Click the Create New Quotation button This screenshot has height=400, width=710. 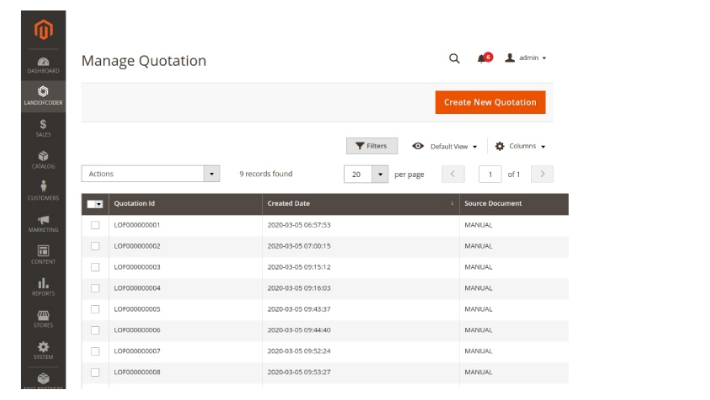pos(490,102)
